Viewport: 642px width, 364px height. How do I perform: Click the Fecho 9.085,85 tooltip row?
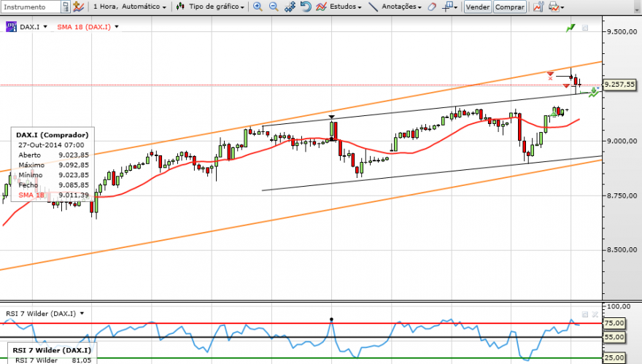coord(53,185)
